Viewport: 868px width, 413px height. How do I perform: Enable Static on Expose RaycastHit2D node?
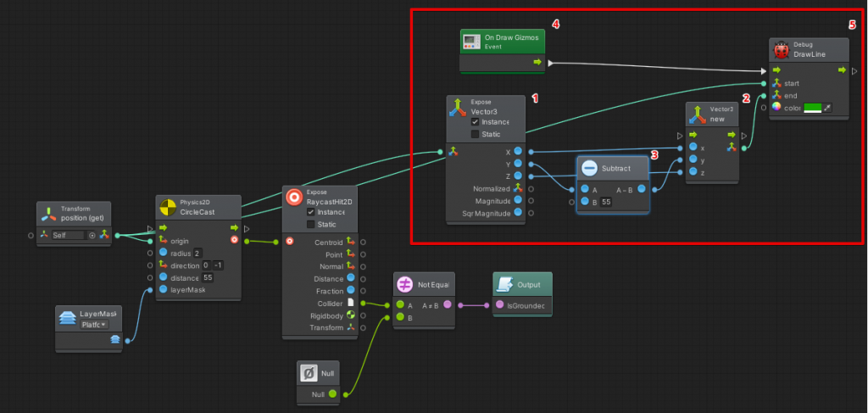coord(311,224)
